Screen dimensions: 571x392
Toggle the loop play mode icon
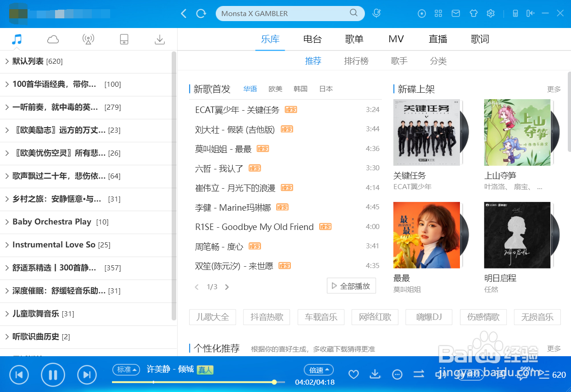click(419, 374)
